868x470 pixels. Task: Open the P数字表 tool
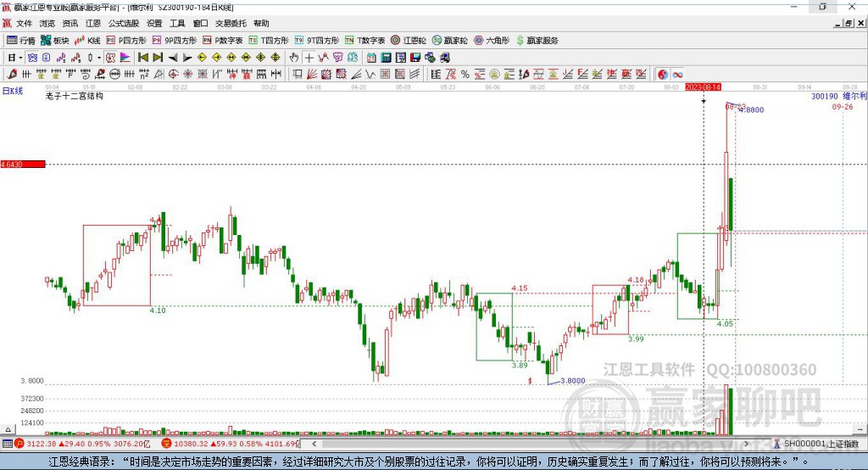point(223,41)
